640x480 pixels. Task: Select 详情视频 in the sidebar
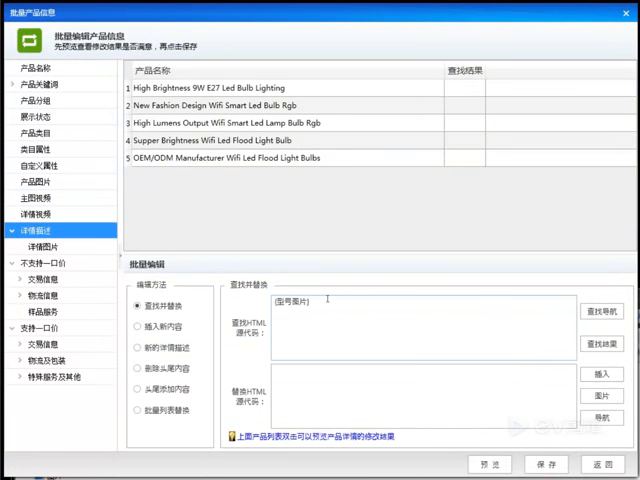click(36, 214)
